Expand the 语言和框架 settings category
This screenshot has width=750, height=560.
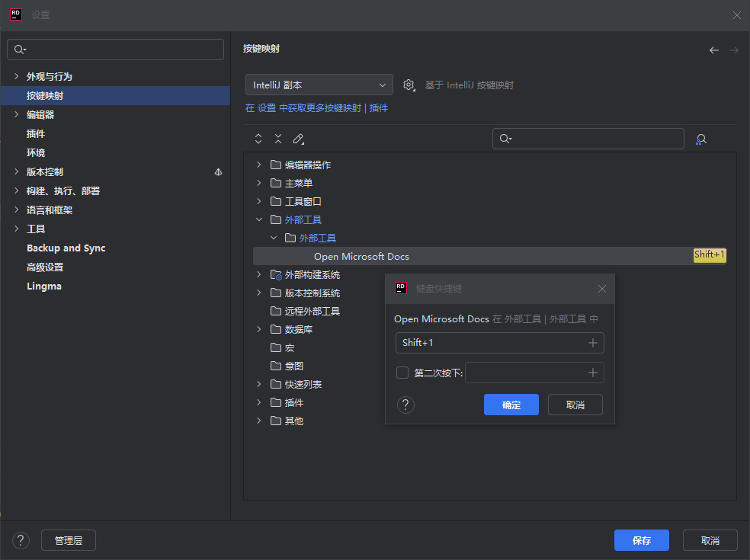[16, 210]
